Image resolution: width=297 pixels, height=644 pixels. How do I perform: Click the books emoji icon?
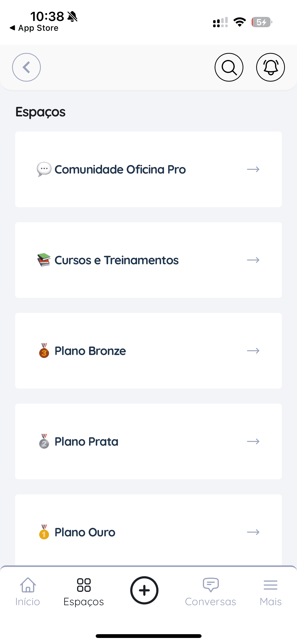pos(44,260)
